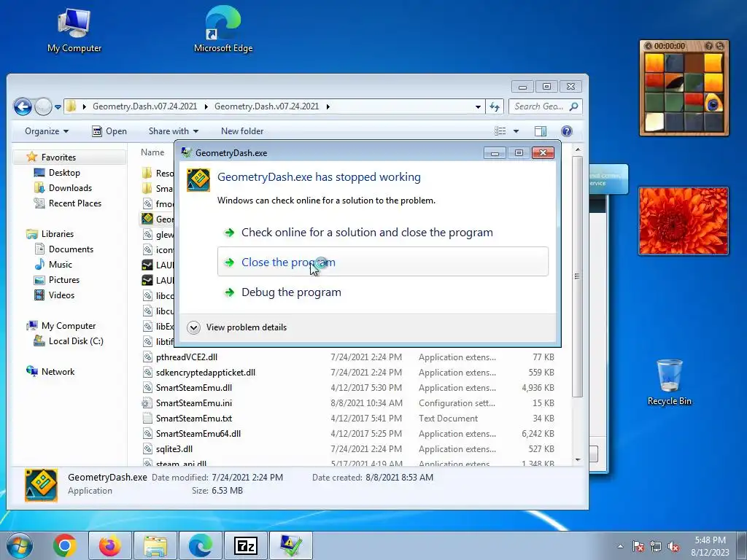Click the Explorer vertical scrollbar thumb

tap(578, 276)
